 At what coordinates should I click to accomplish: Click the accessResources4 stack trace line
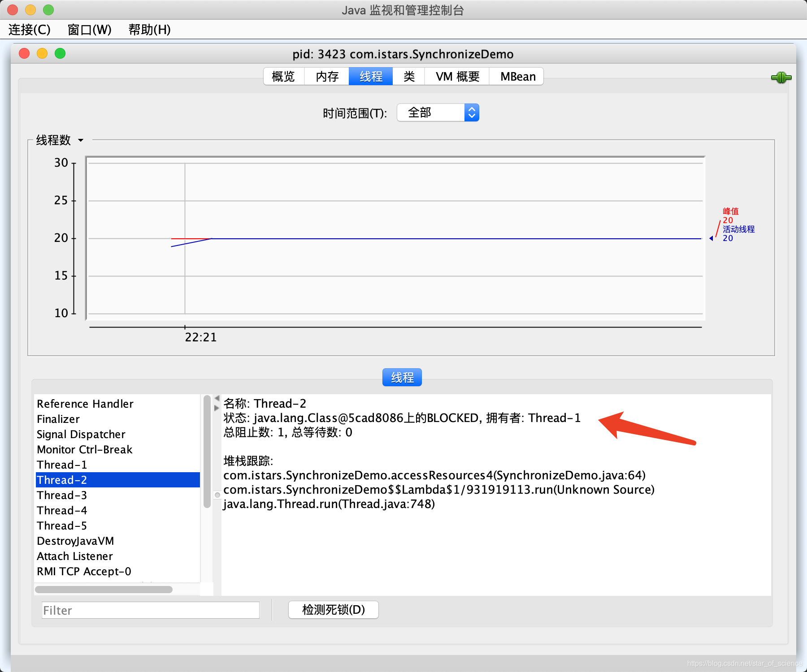click(x=434, y=475)
